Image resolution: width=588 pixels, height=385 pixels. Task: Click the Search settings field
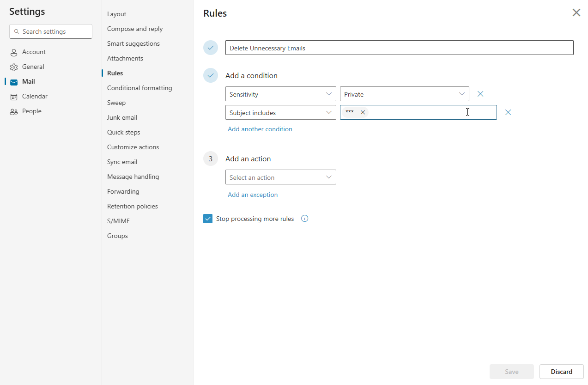[x=51, y=31]
